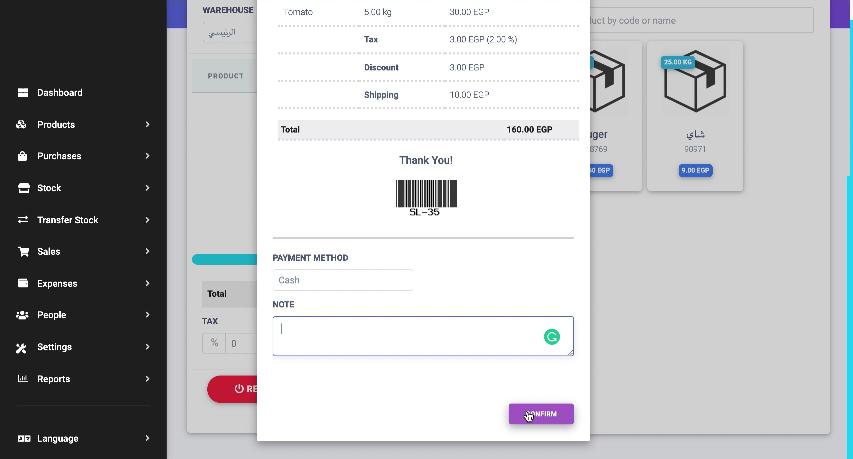This screenshot has width=853, height=459.
Task: Select the شاي product card
Action: click(x=695, y=115)
